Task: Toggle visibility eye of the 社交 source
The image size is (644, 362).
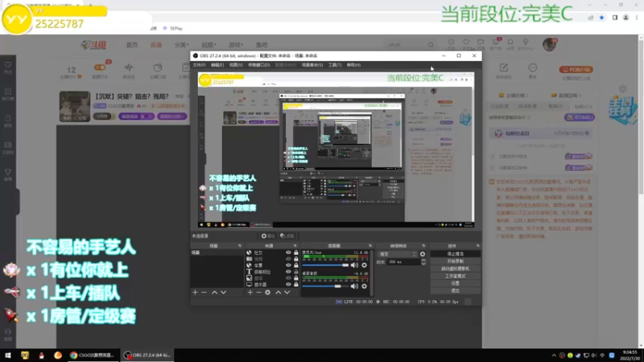Action: coord(288,253)
